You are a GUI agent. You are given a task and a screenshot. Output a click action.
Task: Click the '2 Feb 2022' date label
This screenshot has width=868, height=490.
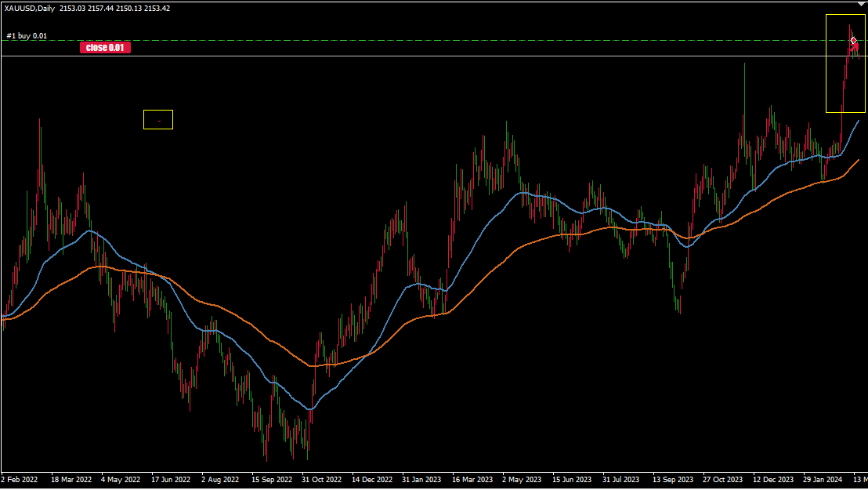point(20,480)
